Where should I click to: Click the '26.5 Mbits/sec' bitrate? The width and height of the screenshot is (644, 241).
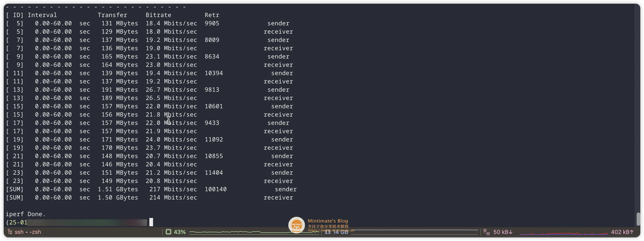pos(171,98)
